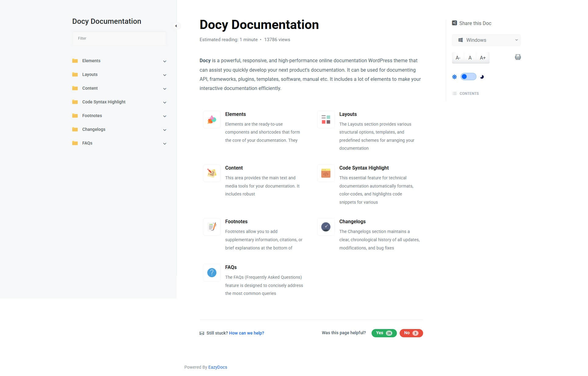The image size is (588, 376).
Task: Expand the FAQs section chevron
Action: click(165, 144)
